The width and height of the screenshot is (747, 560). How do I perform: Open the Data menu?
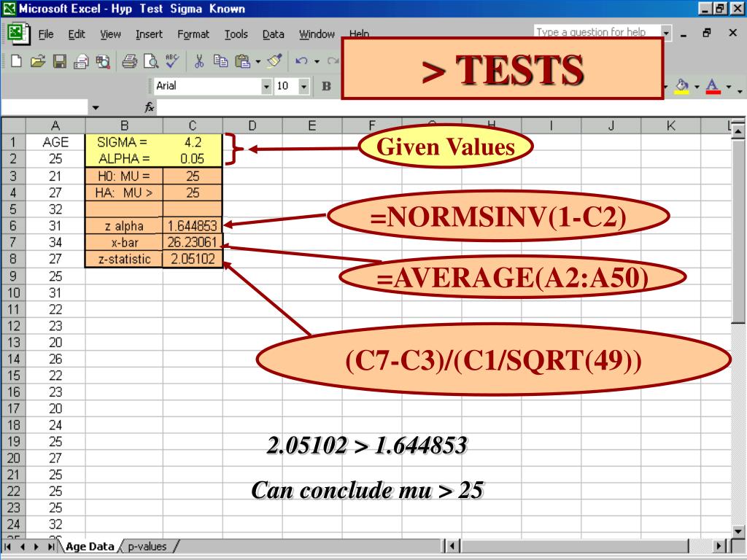click(273, 34)
